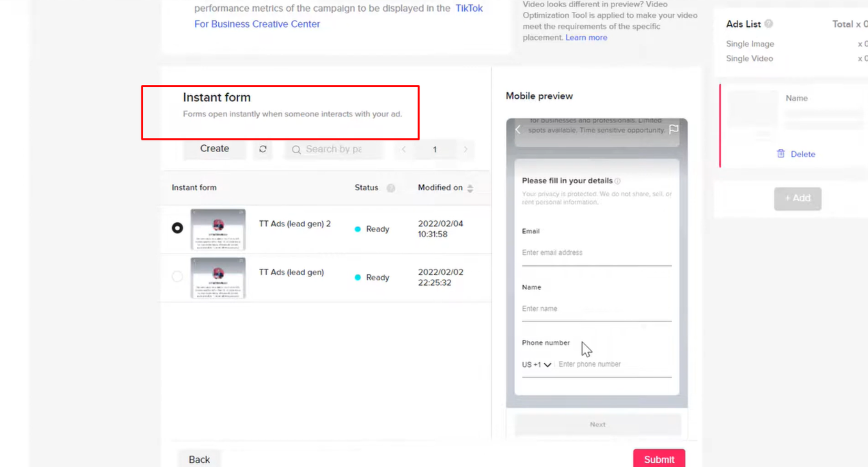Click the Status help question icon
Image resolution: width=868 pixels, height=467 pixels.
(390, 188)
